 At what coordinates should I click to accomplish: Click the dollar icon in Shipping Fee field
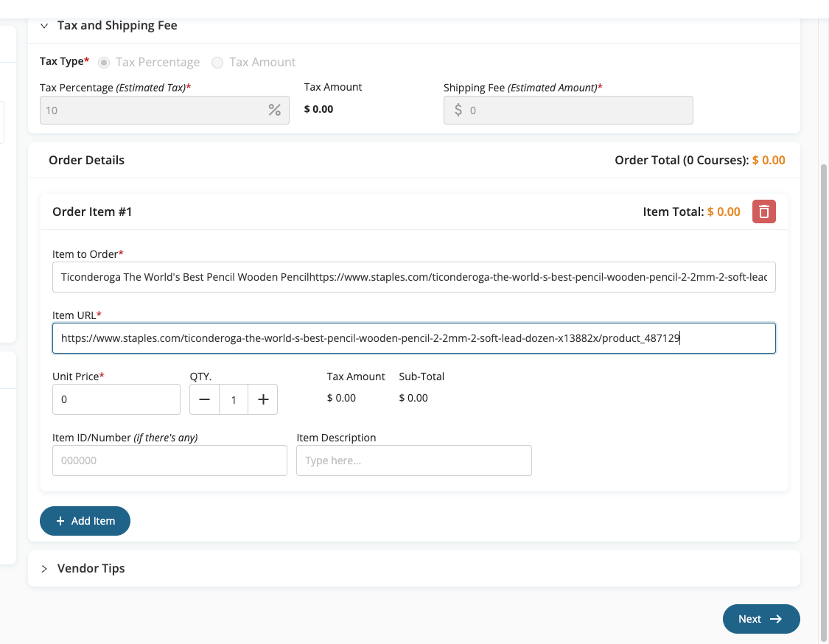458,110
